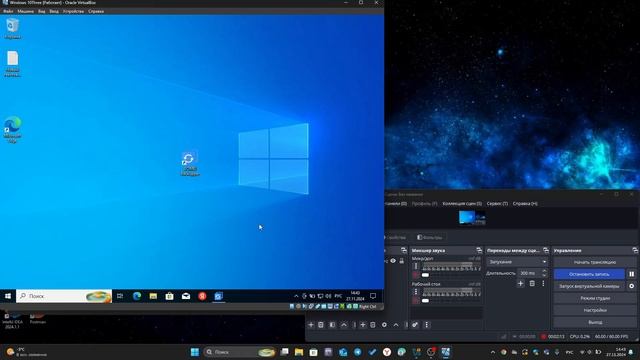This screenshot has width=640, height=360.
Task: Toggle source lock icon
Action: pos(402,261)
